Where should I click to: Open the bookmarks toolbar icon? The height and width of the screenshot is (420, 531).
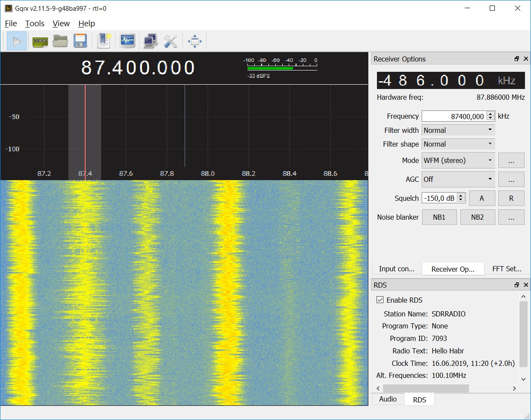104,41
